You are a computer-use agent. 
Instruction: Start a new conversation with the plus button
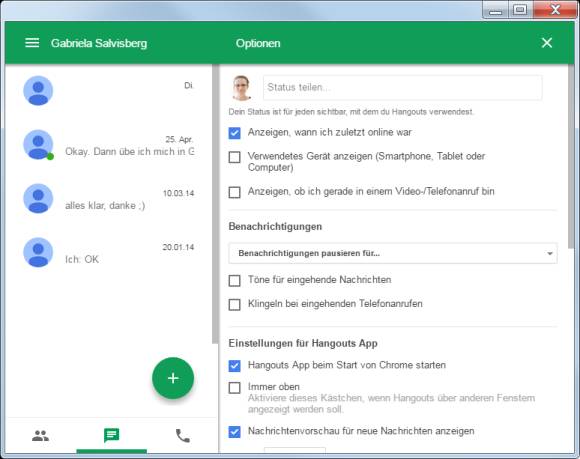click(x=173, y=378)
